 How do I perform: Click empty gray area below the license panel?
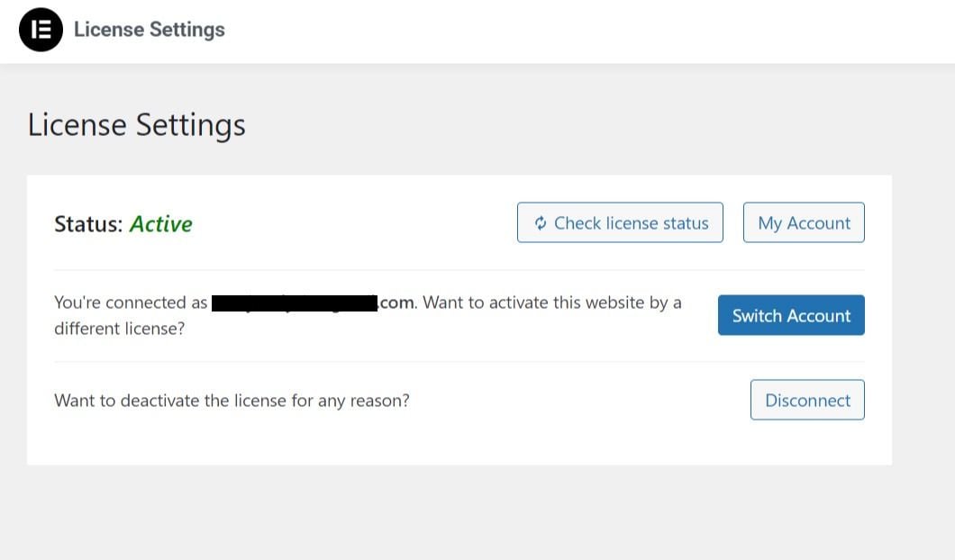tap(459, 512)
